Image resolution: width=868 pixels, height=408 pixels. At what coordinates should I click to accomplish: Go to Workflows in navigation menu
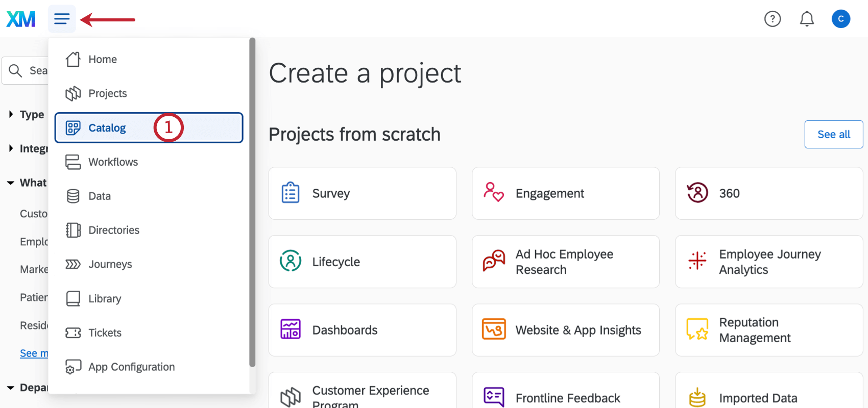pos(113,162)
